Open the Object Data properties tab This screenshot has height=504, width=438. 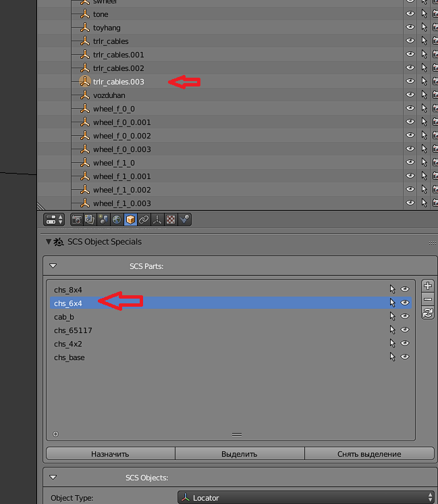[157, 220]
